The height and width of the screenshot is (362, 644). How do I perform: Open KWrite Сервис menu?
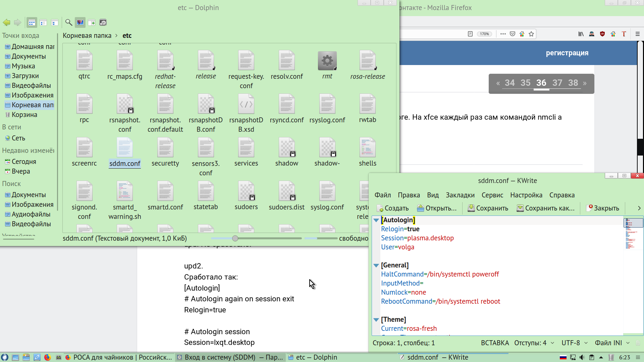point(492,195)
